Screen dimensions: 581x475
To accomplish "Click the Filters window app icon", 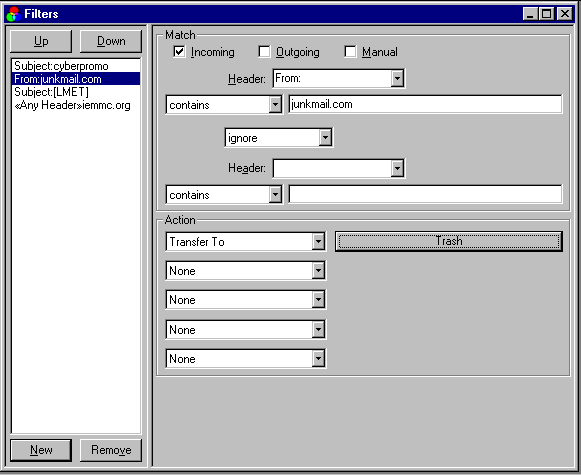I will click(x=13, y=14).
